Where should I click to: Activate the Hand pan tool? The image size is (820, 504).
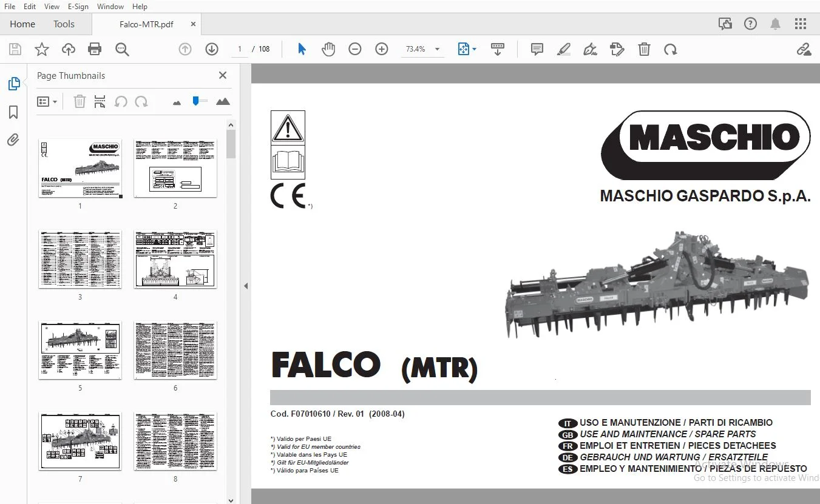(328, 49)
